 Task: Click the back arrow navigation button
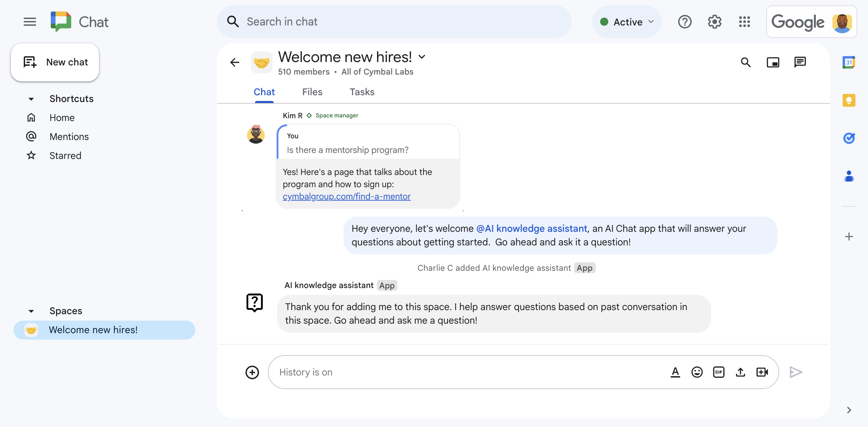(x=235, y=62)
